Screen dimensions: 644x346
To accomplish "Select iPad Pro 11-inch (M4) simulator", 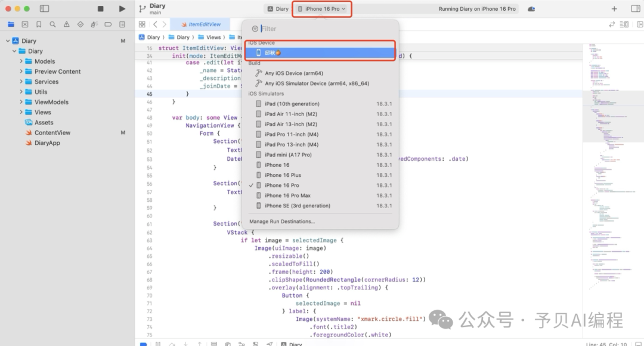I will [x=320, y=135].
